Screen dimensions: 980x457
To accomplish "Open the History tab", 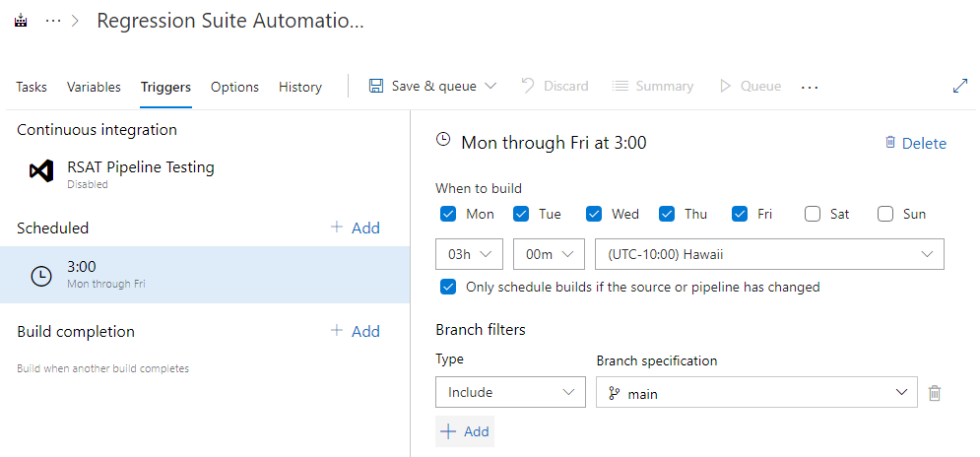I will [300, 87].
